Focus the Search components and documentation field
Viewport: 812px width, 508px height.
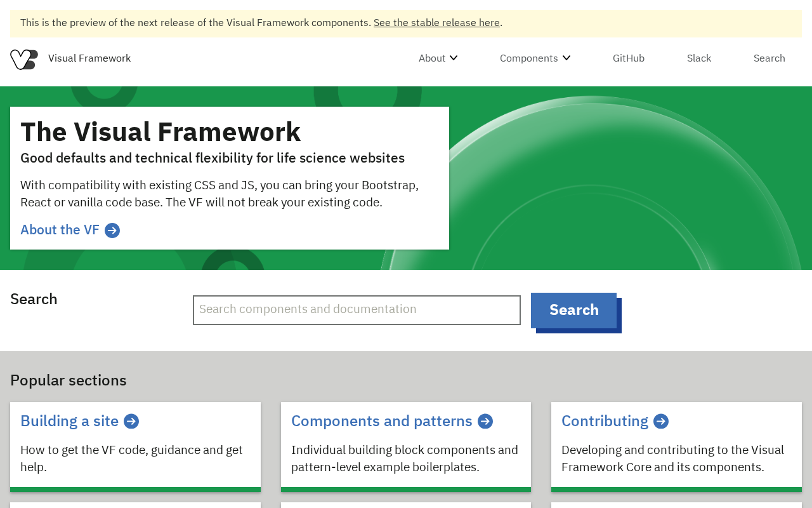[x=357, y=310]
